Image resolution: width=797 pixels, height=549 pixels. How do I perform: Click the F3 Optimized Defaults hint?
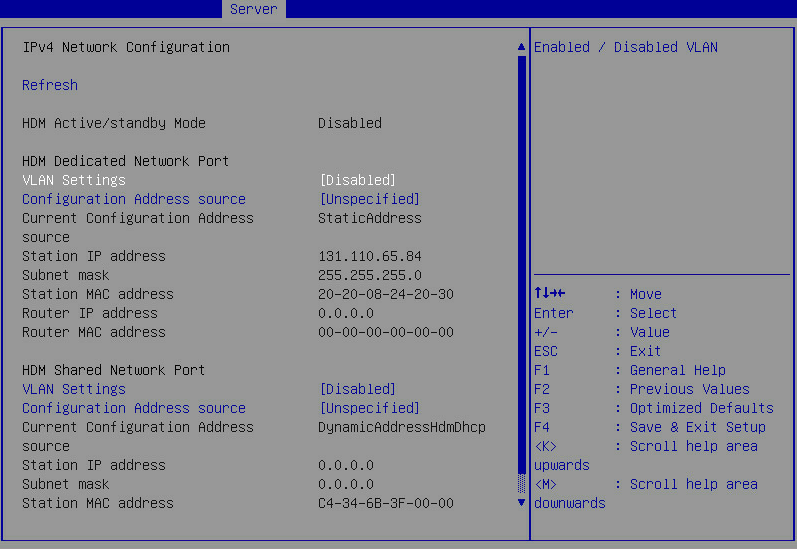(x=654, y=408)
